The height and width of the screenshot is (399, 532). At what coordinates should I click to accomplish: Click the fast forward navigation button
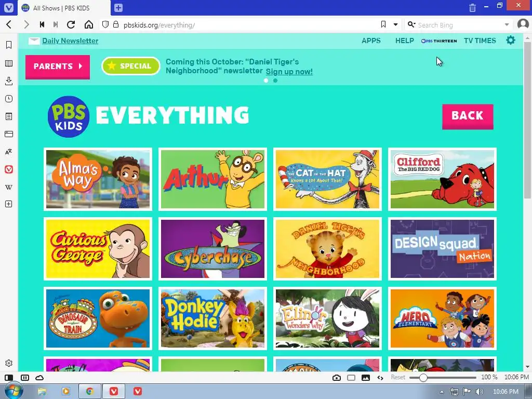click(56, 24)
